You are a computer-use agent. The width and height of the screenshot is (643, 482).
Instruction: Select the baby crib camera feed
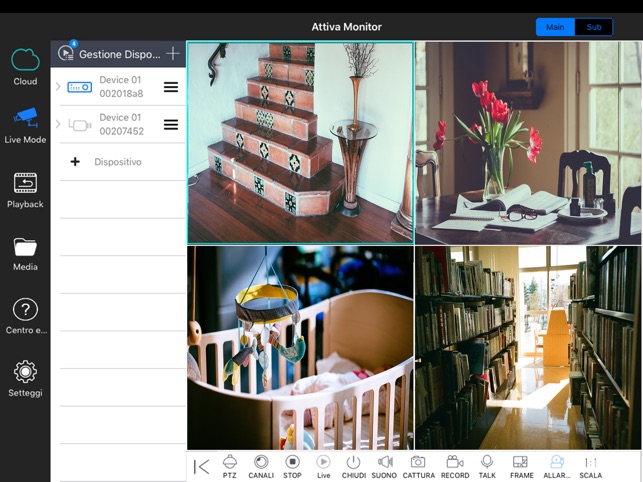tap(300, 348)
